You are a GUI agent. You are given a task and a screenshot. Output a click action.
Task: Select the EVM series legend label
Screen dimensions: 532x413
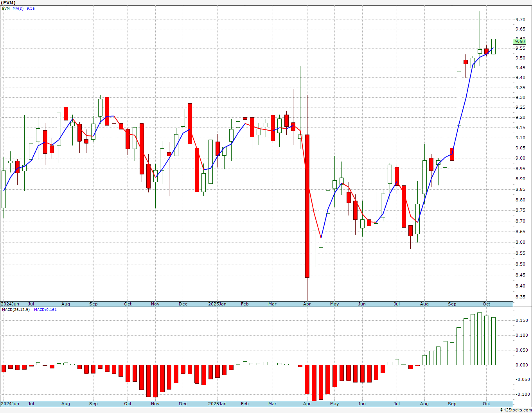click(6, 8)
